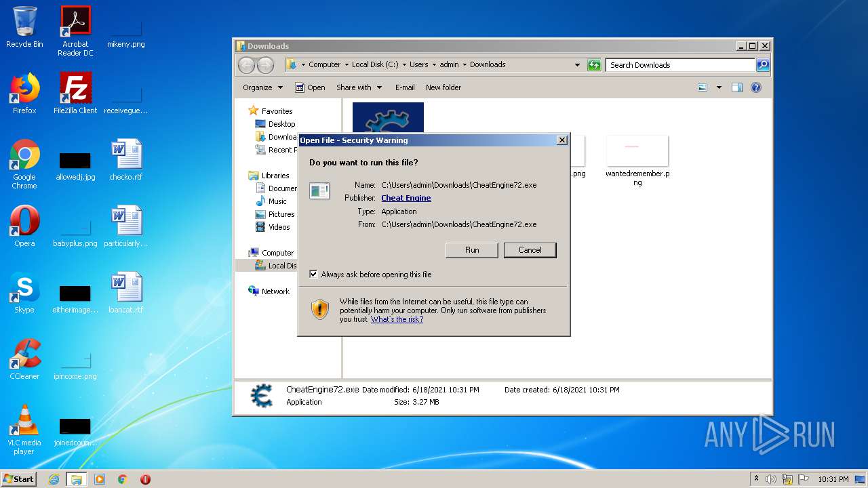Open Skype desktop shortcut
The height and width of the screenshot is (488, 868).
24,293
